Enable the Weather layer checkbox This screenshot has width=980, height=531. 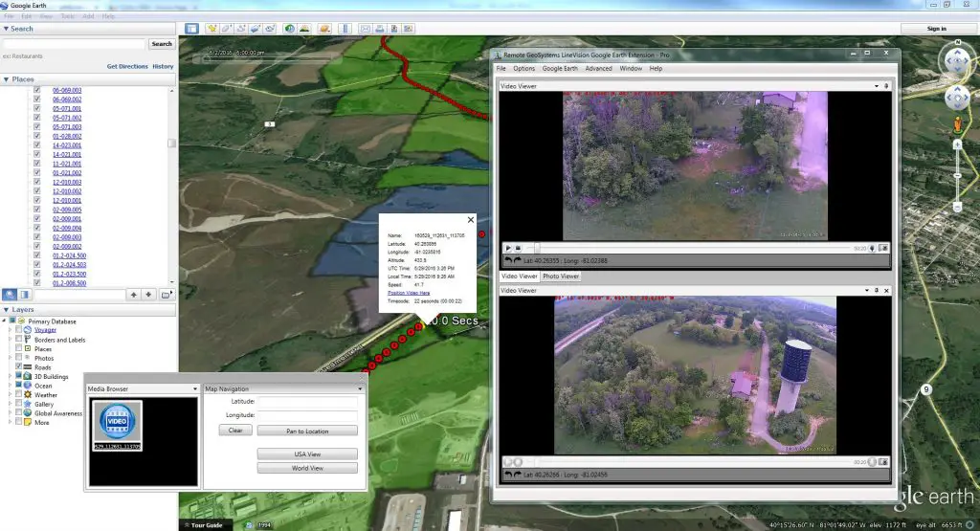click(19, 394)
